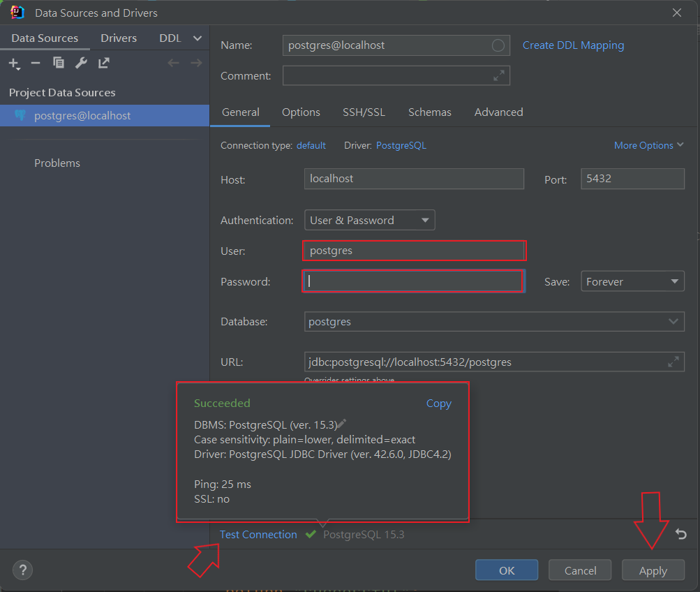Click the color circle in Name field
Screen dimensions: 700x592
498,45
